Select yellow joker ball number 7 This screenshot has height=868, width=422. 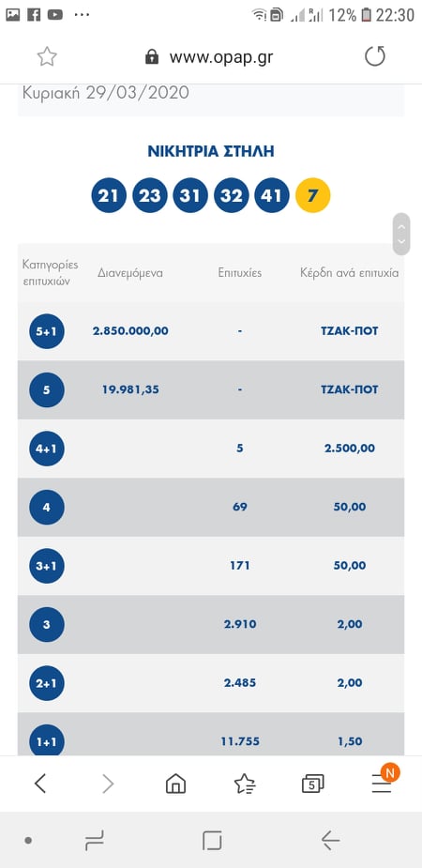click(313, 195)
